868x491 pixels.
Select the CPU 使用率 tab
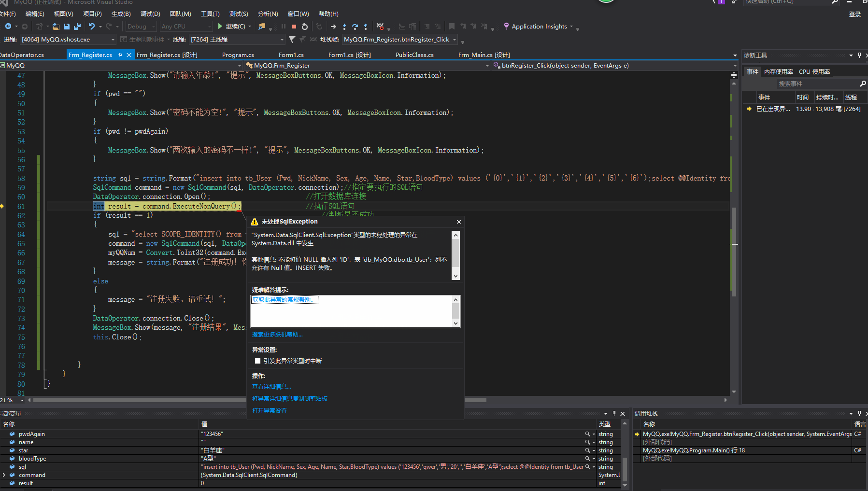[814, 72]
